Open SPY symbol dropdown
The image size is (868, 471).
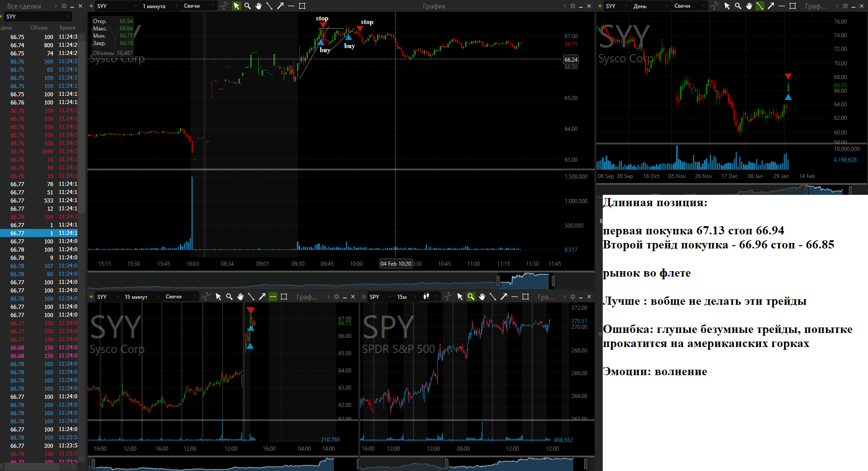381,297
